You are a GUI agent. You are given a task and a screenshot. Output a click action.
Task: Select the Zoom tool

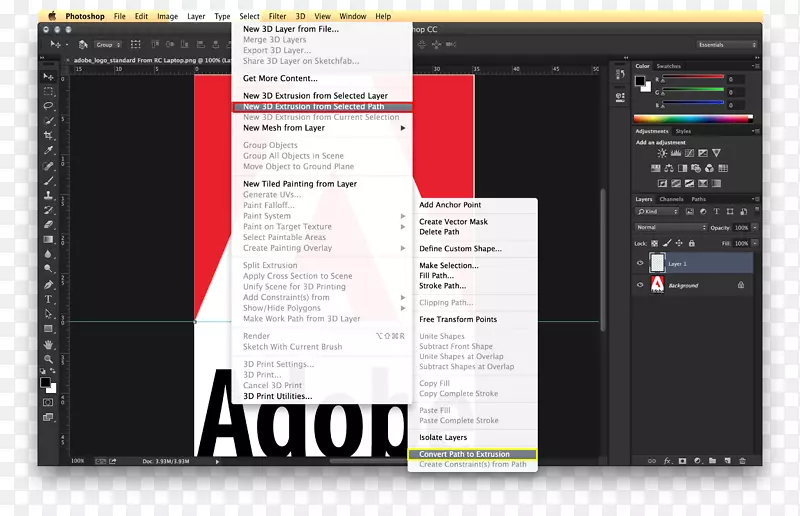pos(48,359)
